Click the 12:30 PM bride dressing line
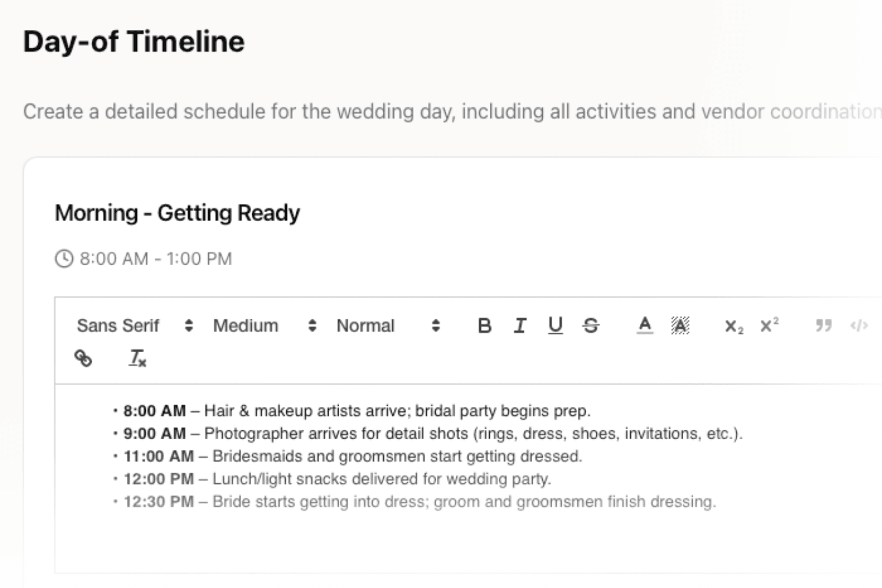 (x=419, y=502)
